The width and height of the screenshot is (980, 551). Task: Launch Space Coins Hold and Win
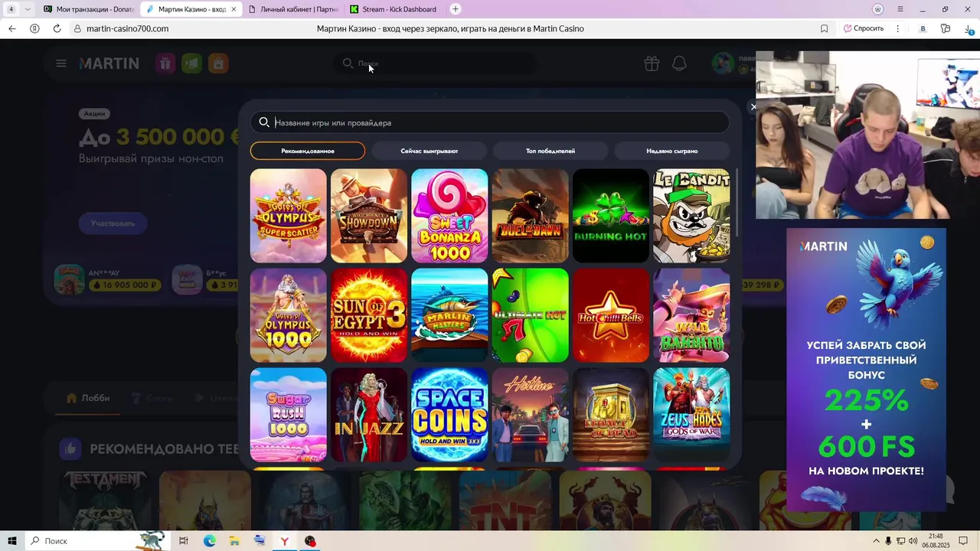click(449, 415)
